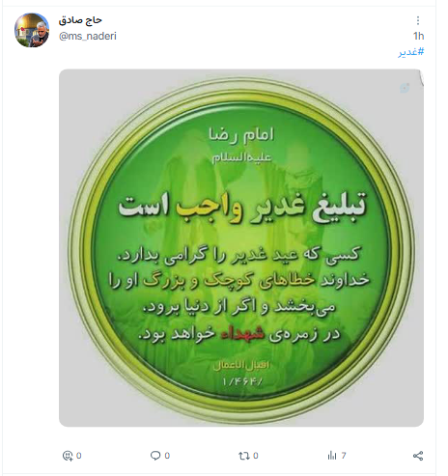Viewport: 448px width, 476px height.
Task: Open the display name حاج صادق
Action: click(80, 20)
